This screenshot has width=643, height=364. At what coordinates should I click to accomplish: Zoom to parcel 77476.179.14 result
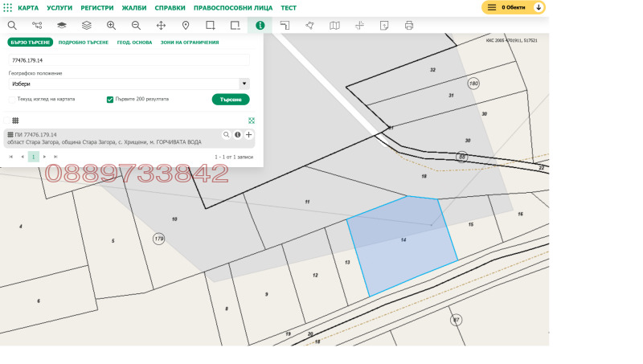(x=227, y=135)
